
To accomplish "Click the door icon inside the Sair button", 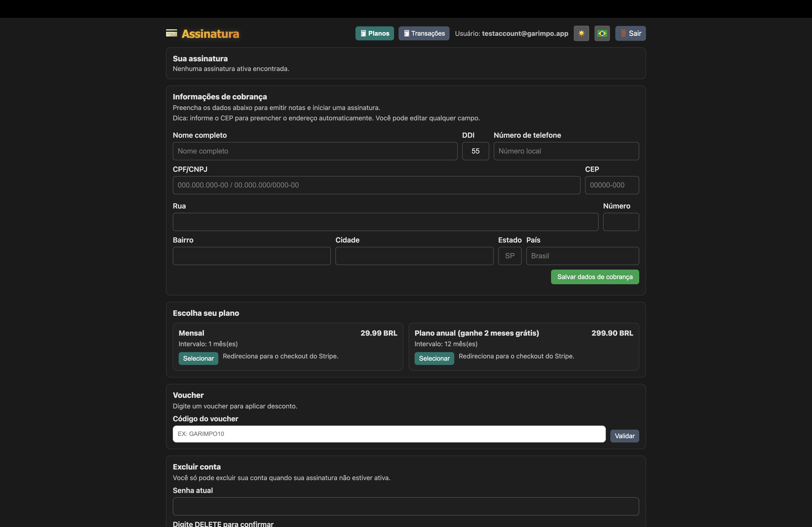I will click(x=623, y=33).
